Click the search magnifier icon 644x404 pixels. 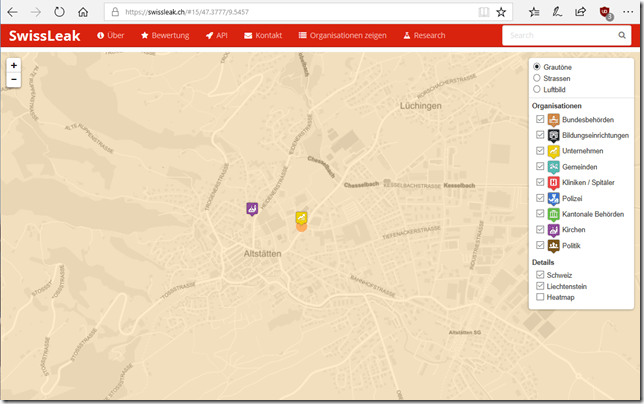pyautogui.click(x=620, y=35)
